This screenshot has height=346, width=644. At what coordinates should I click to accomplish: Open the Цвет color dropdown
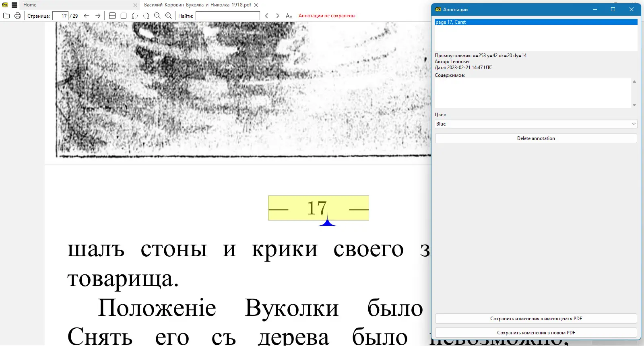coord(536,124)
